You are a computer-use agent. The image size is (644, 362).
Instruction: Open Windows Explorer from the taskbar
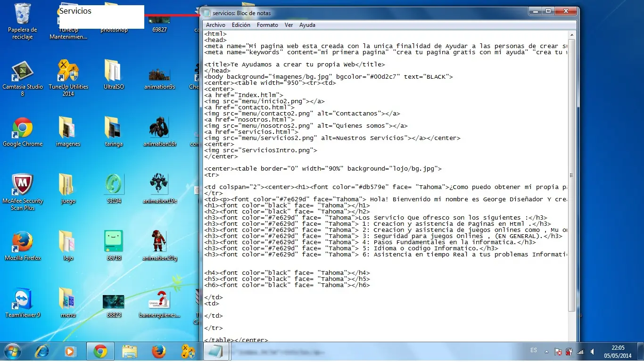[129, 352]
